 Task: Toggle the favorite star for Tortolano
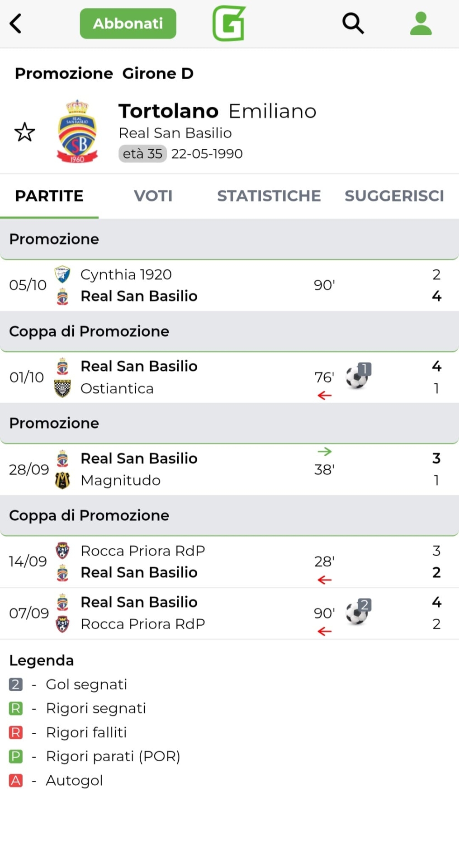(x=24, y=132)
